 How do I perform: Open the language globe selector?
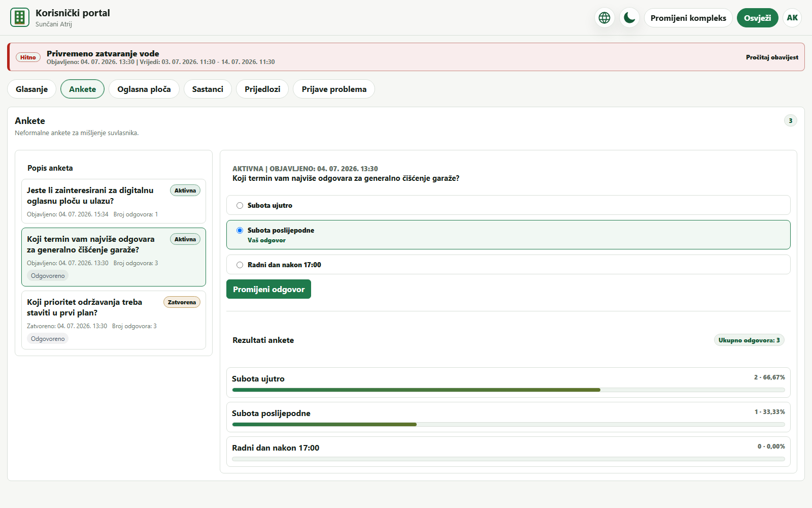[x=604, y=18]
